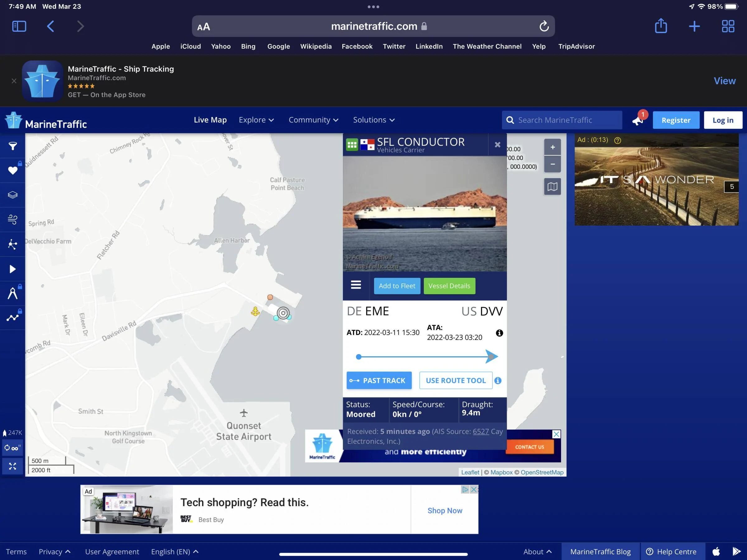Select the orange vessel marker on map

tap(270, 297)
